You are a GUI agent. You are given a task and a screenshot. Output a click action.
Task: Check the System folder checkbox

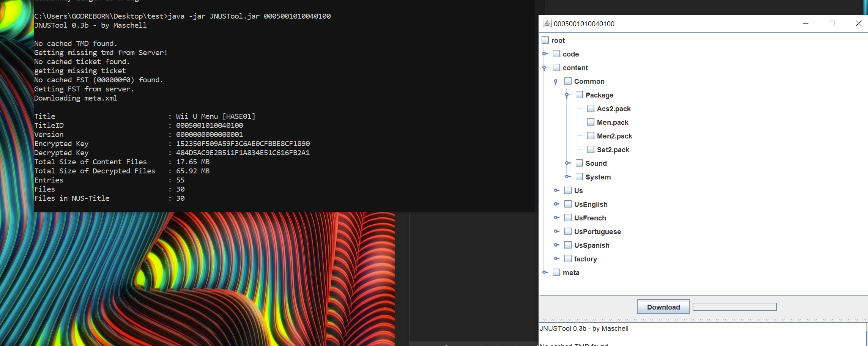(580, 177)
